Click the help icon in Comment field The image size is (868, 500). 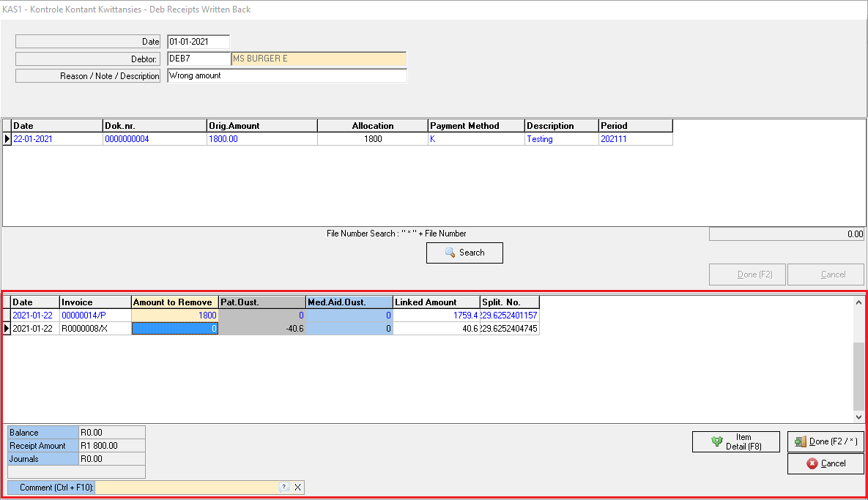click(284, 488)
